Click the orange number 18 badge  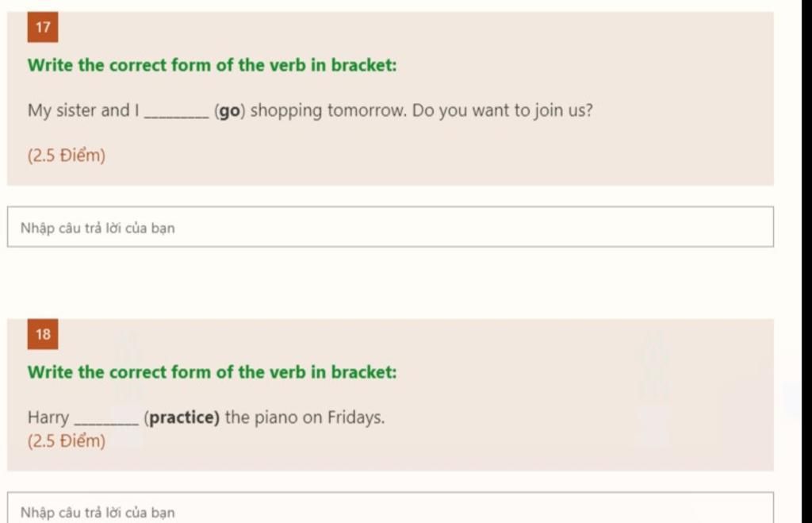point(43,334)
